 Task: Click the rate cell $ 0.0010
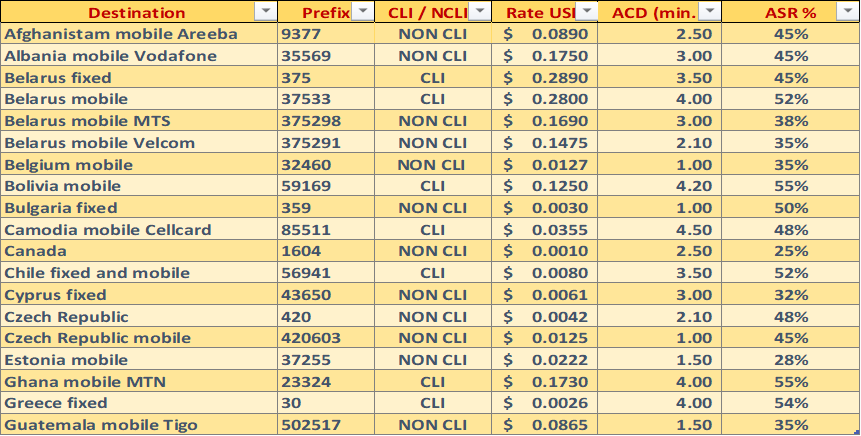coord(545,251)
